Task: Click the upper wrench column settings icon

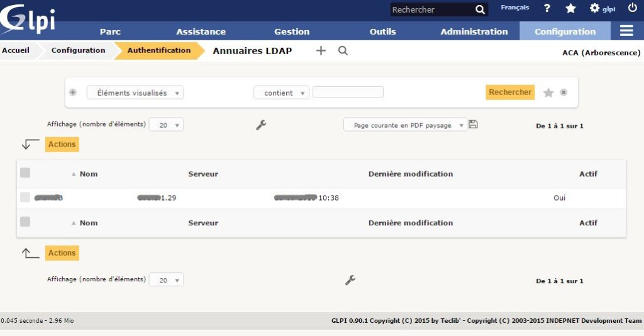Action: 261,125
